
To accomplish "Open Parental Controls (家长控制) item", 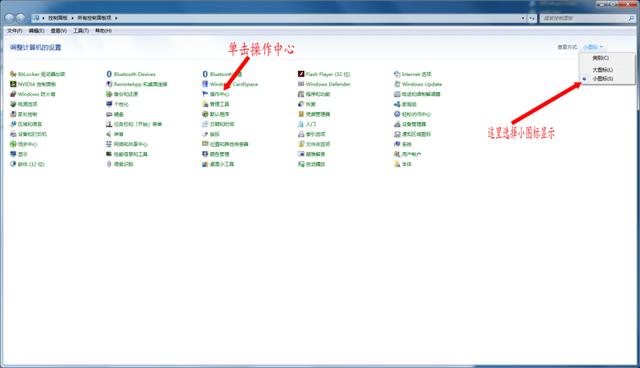I will [24, 114].
